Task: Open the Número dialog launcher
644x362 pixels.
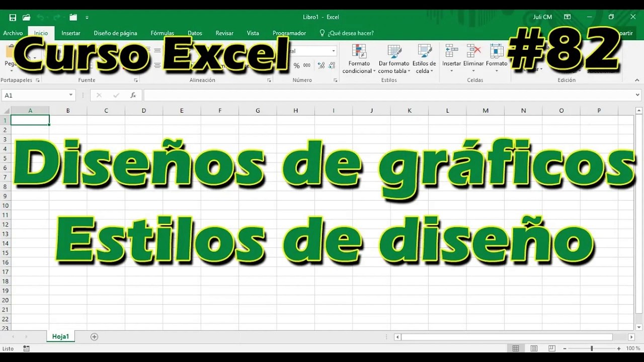Action: (x=336, y=80)
